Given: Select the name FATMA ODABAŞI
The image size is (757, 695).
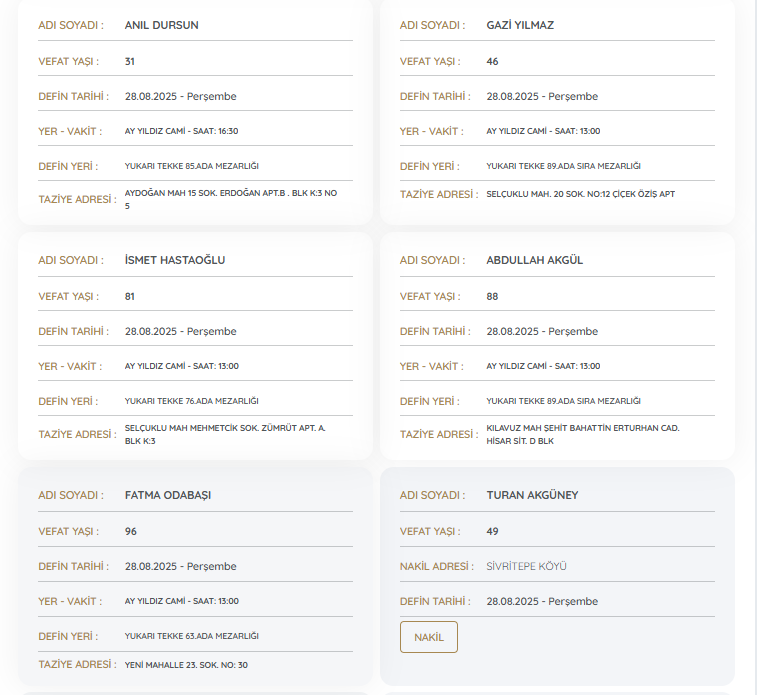Looking at the screenshot, I should 167,495.
